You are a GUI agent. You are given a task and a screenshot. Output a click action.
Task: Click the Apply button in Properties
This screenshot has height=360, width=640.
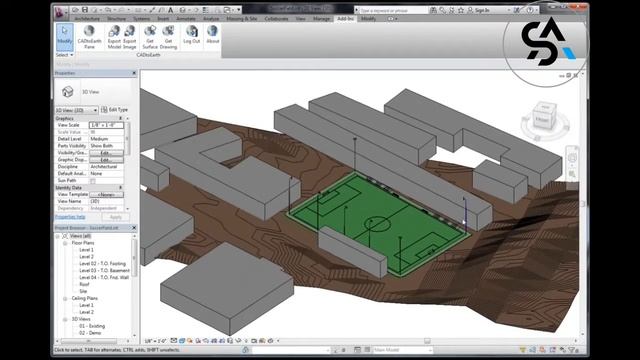(x=116, y=217)
